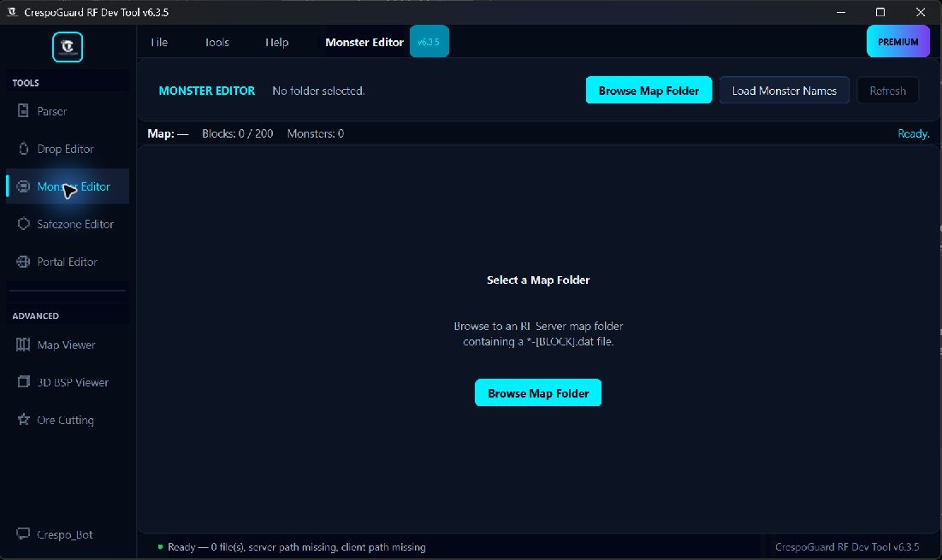Open the 3D BSP Viewer label
This screenshot has width=942, height=560.
(x=73, y=382)
